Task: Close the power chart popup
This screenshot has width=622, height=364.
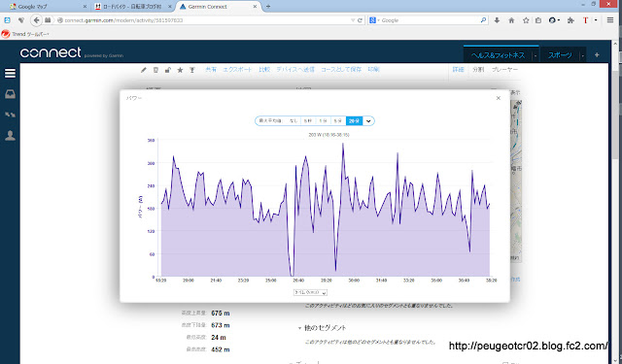Action: click(499, 98)
